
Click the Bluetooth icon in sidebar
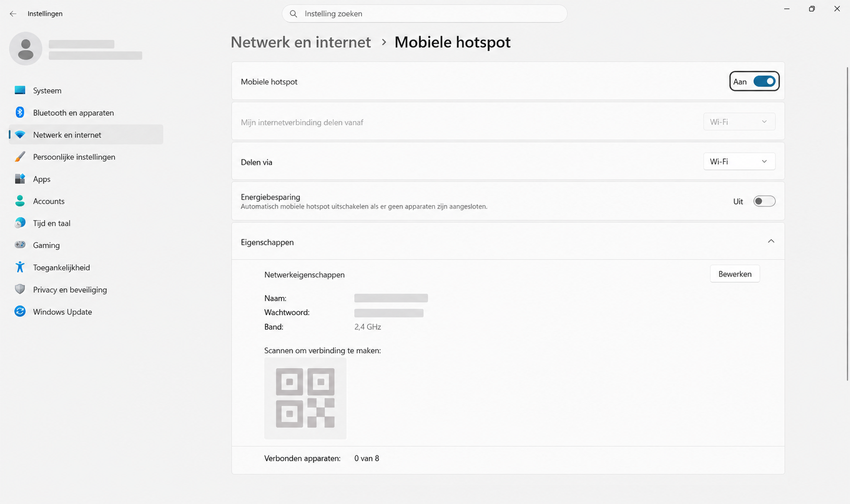tap(20, 112)
